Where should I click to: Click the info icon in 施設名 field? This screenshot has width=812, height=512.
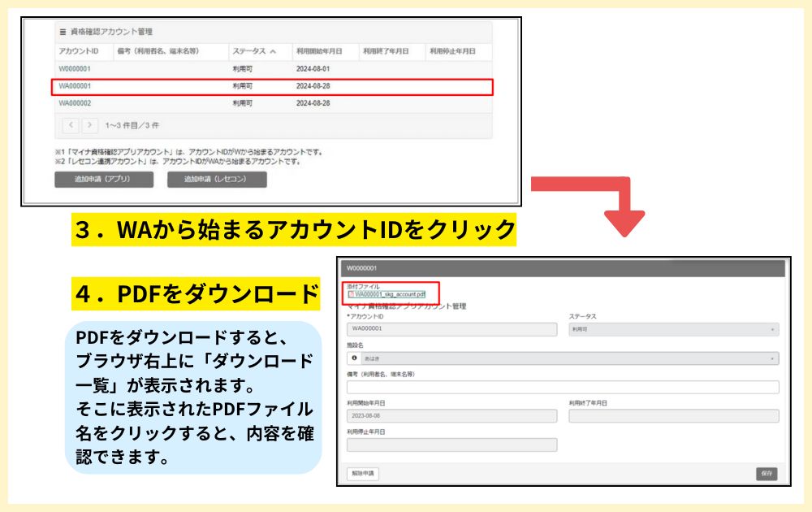click(x=355, y=358)
